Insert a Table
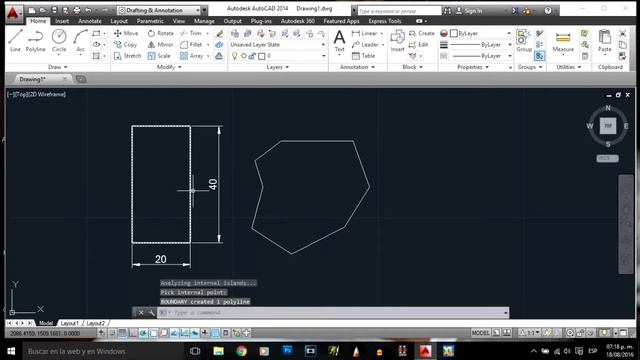Screen dimensions: 640x360 click(x=363, y=56)
